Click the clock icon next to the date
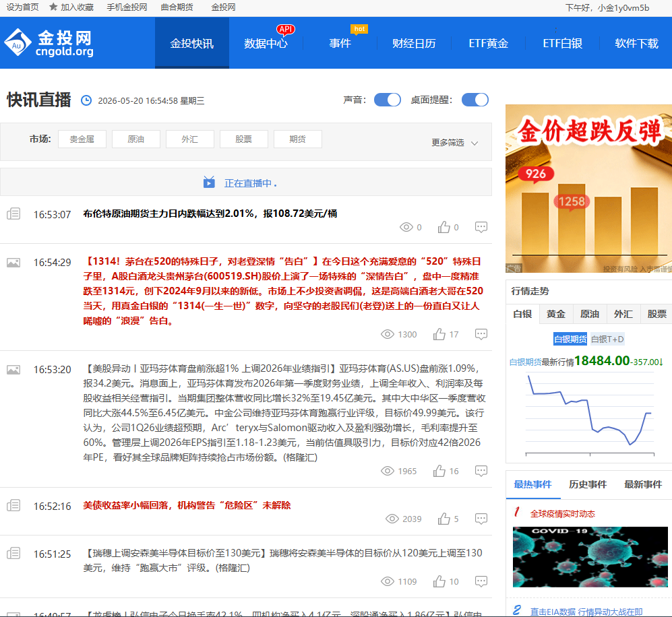Viewport: 672px width, 617px height. [x=86, y=100]
